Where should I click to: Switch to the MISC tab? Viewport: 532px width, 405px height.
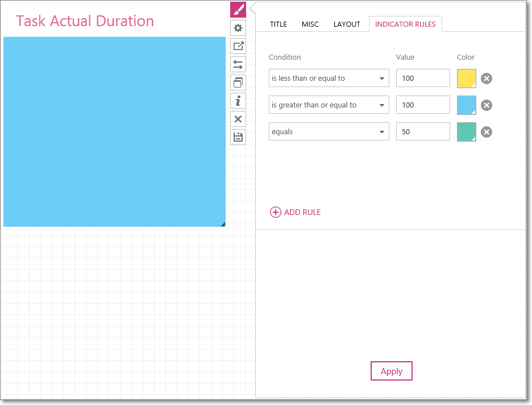310,24
